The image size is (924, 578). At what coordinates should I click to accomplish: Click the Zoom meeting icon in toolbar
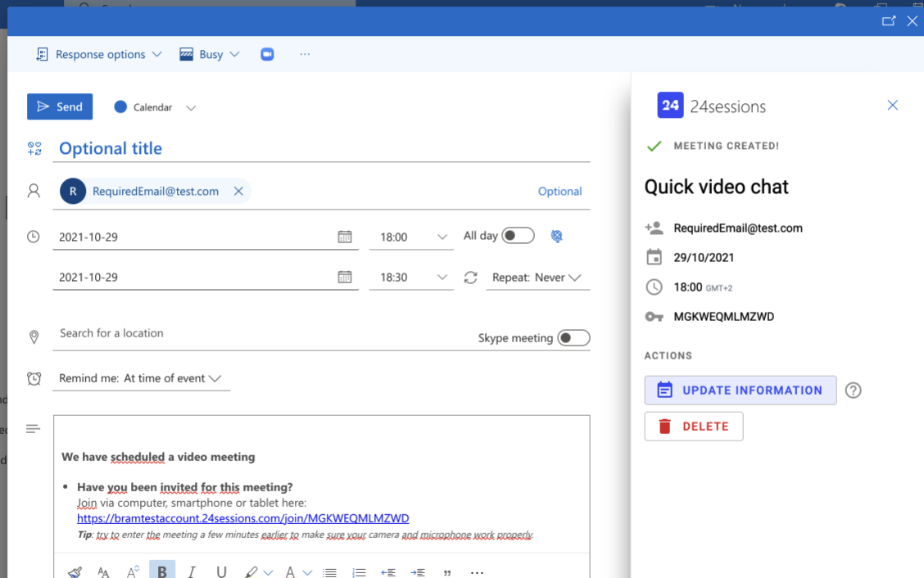click(267, 54)
